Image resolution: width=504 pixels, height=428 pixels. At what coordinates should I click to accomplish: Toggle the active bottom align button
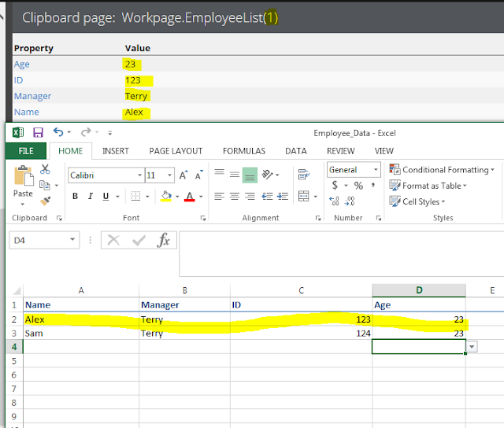(250, 175)
